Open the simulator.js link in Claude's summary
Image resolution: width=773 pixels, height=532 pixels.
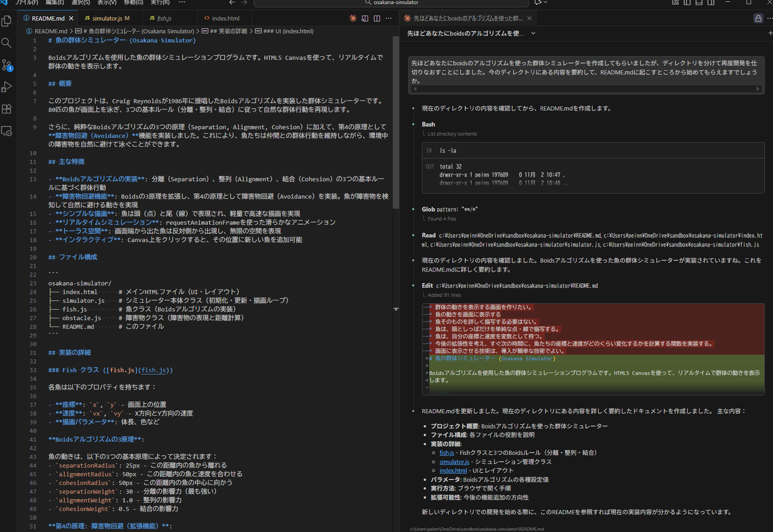click(x=454, y=462)
